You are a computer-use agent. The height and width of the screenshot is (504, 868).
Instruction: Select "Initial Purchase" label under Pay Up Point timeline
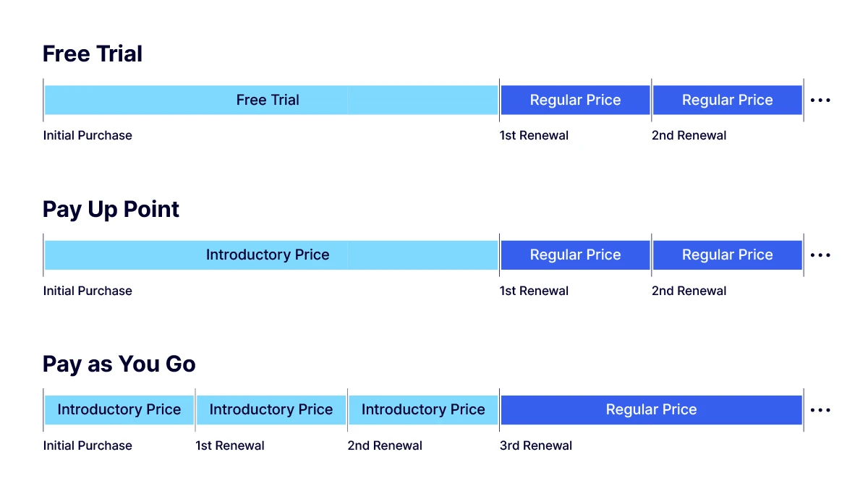click(88, 291)
